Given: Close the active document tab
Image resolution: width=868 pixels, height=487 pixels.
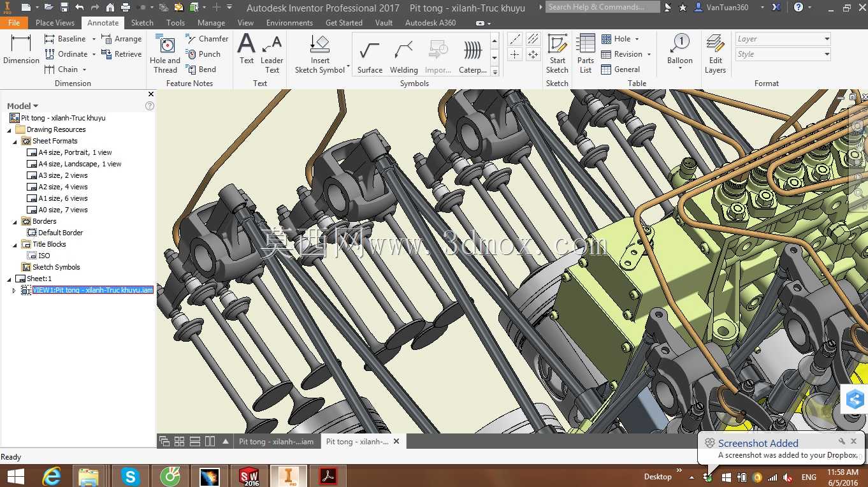Looking at the screenshot, I should tap(396, 441).
